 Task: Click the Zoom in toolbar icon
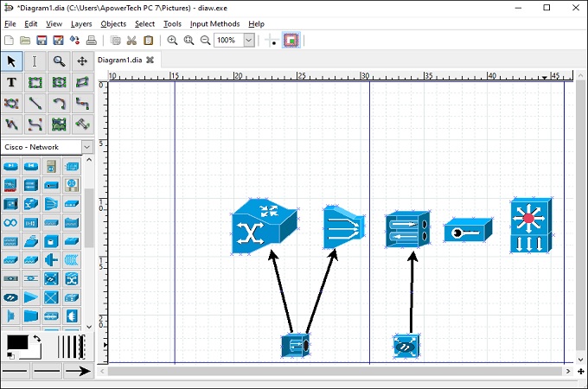click(172, 41)
